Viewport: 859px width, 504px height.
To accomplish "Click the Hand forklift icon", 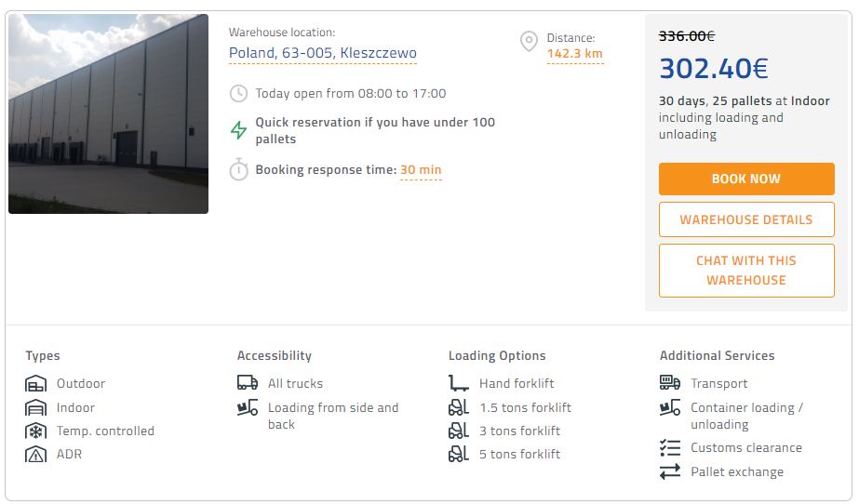I will coord(458,383).
